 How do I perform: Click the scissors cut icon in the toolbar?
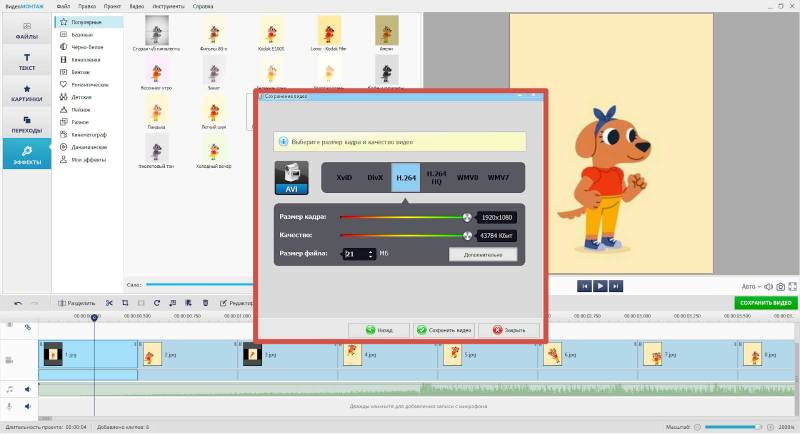point(109,303)
